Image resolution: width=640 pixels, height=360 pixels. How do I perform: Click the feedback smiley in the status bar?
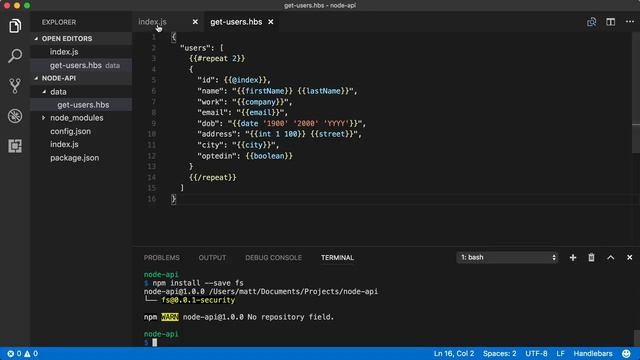coord(626,353)
